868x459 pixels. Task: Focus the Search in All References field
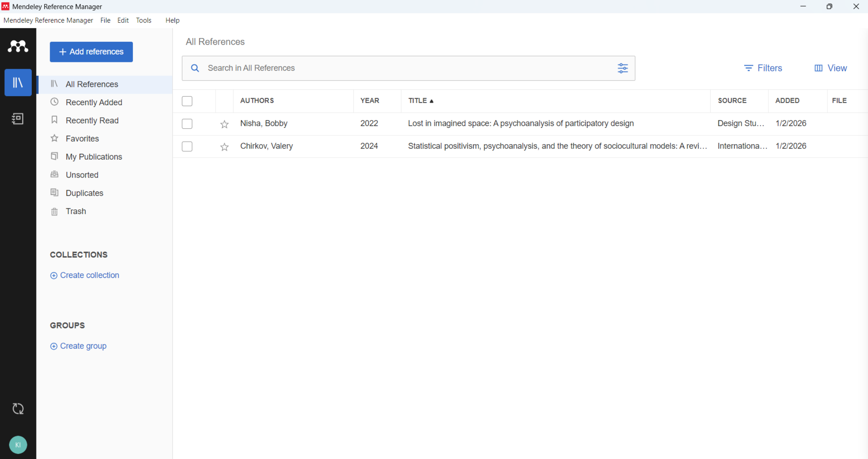pyautogui.click(x=408, y=68)
